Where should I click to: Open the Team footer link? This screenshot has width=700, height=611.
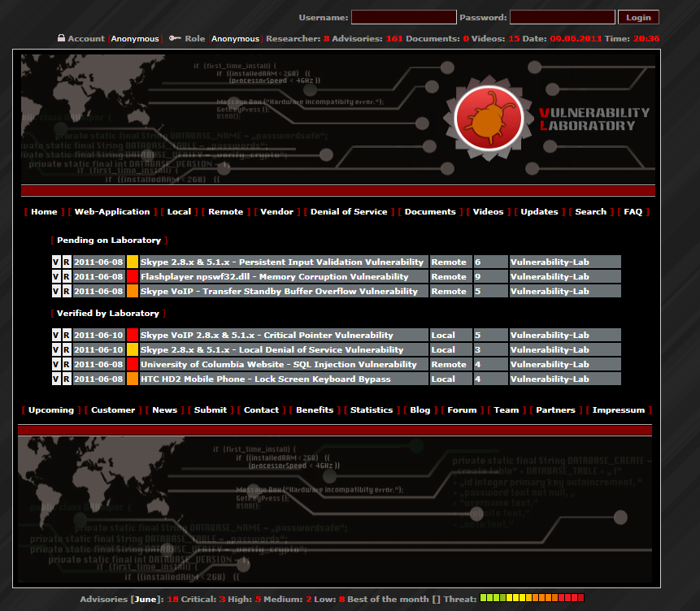point(507,410)
